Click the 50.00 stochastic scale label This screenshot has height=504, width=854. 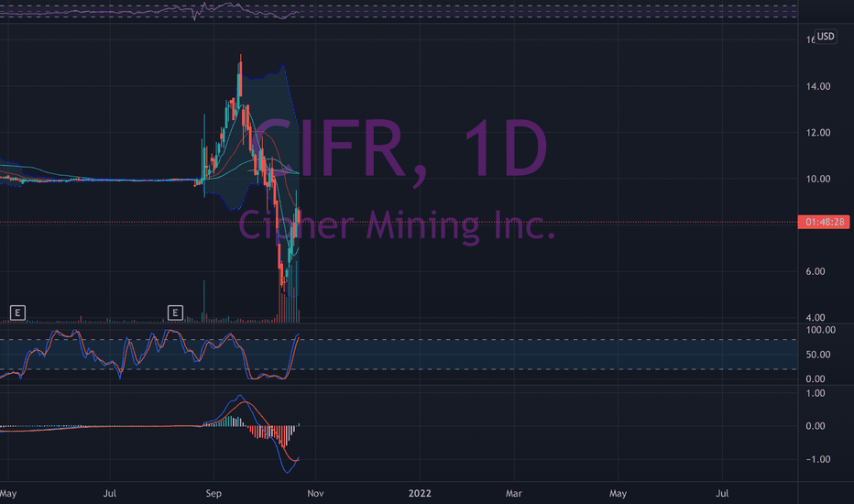coord(818,354)
